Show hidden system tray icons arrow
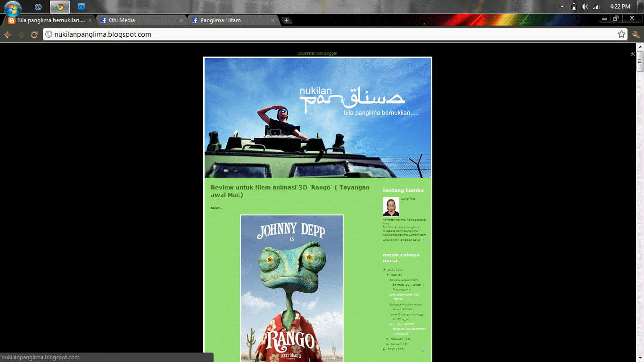This screenshot has height=362, width=644. (562, 7)
